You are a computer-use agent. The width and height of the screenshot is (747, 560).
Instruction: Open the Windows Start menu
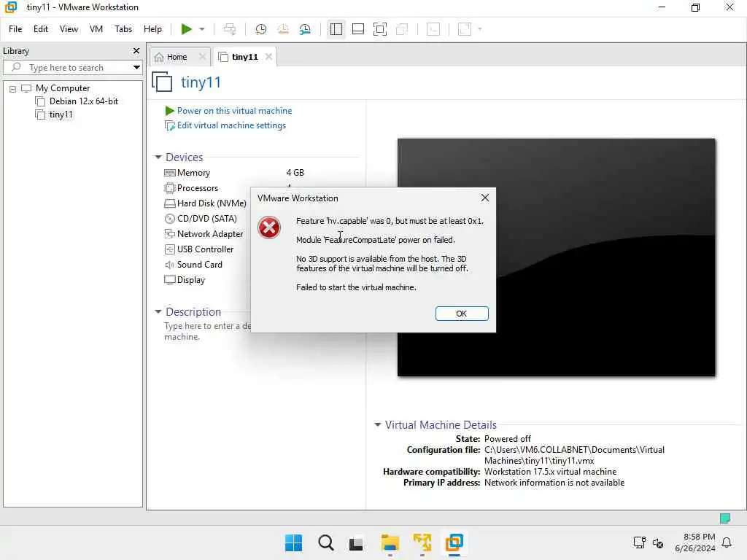tap(293, 542)
